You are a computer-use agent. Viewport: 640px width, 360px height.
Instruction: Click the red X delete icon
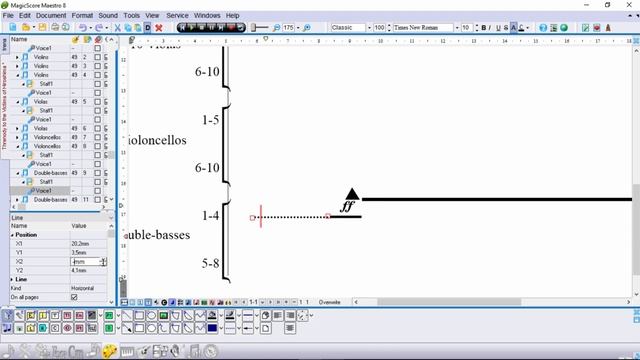pyautogui.click(x=159, y=27)
